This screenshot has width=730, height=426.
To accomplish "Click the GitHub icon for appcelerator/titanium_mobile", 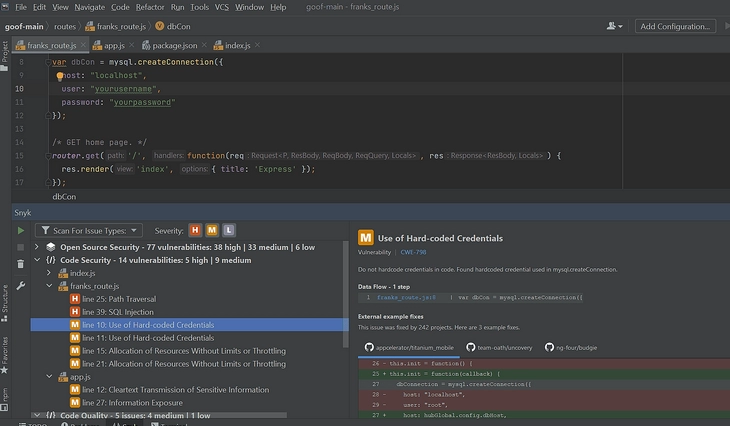I will [x=369, y=347].
